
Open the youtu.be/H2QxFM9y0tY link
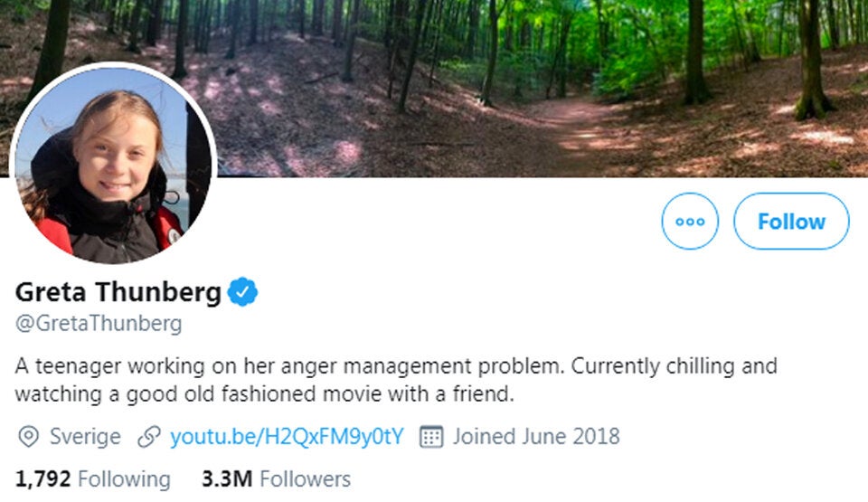click(x=287, y=437)
